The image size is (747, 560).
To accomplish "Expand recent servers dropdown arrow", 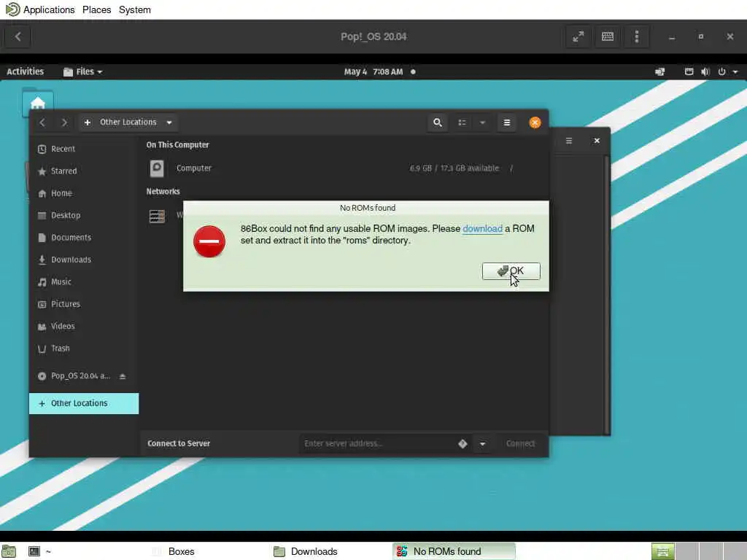I will click(482, 443).
